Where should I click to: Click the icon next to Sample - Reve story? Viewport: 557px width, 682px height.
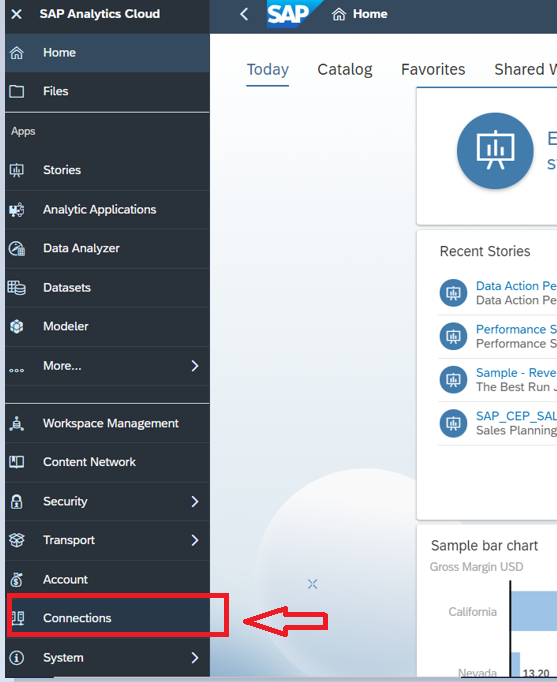[x=453, y=380]
